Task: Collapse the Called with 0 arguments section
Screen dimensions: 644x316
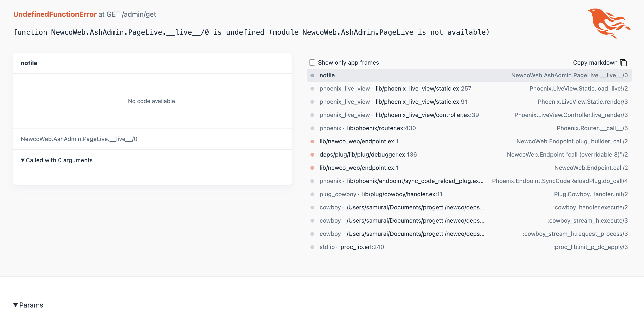Action: click(57, 160)
